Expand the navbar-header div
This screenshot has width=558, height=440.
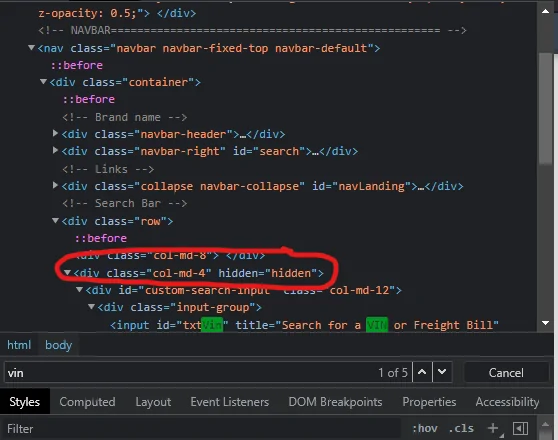55,133
